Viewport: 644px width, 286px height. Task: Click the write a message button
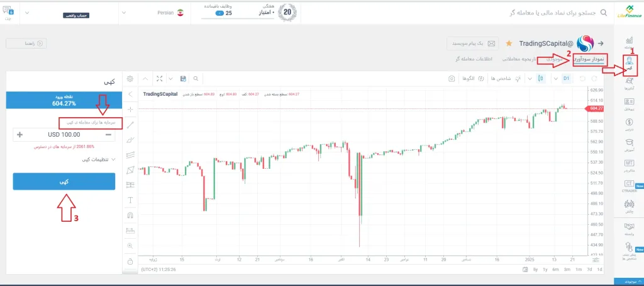point(472,43)
